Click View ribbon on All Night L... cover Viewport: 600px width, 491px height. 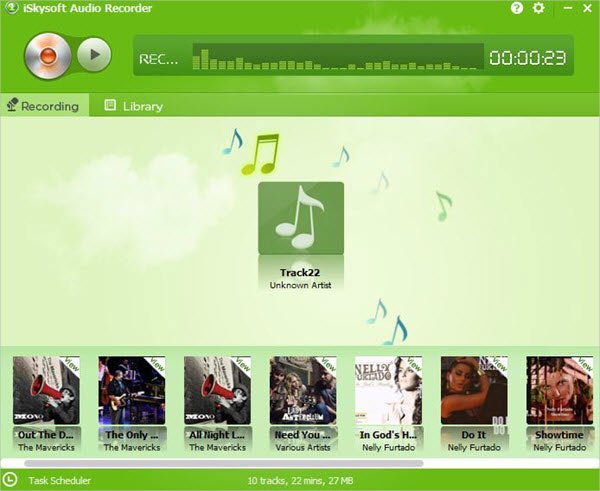242,364
